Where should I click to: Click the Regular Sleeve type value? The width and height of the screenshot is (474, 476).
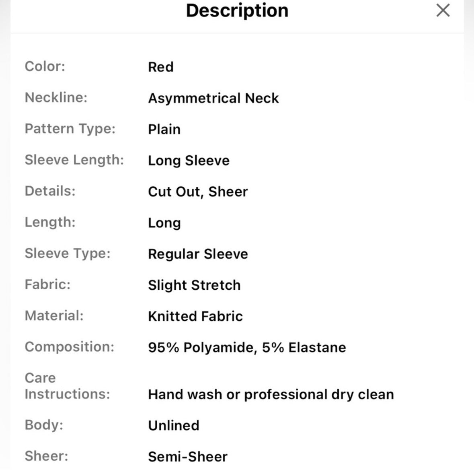tap(198, 254)
